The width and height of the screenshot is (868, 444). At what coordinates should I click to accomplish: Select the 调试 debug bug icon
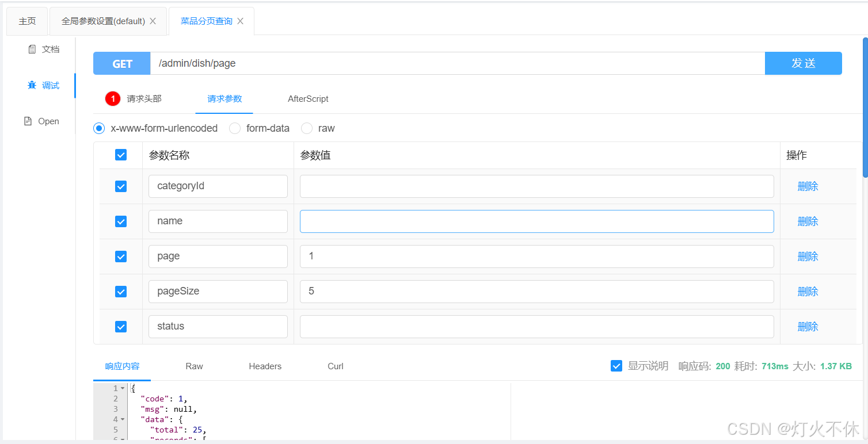tap(32, 85)
